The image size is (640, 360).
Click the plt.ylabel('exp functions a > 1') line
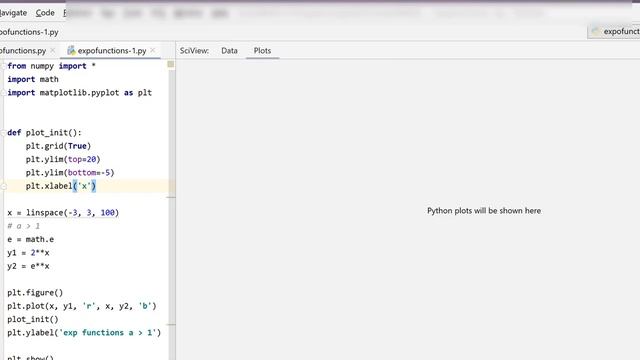tap(84, 333)
